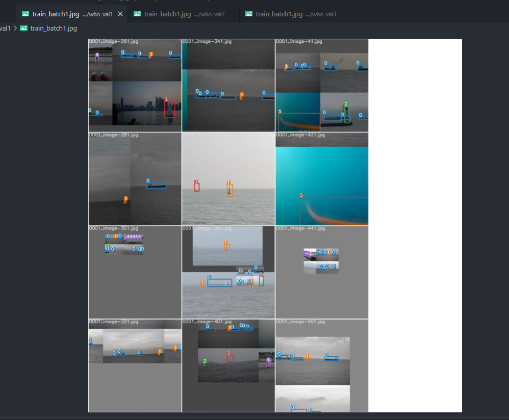
Task: Click image file icon on w6o_val3 tab
Action: (x=249, y=14)
